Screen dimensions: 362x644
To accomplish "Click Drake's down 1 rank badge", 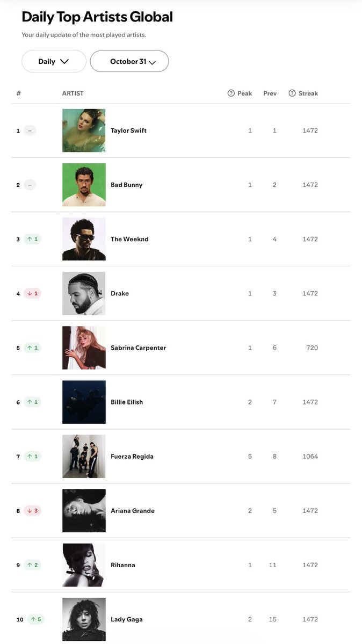I will [32, 293].
